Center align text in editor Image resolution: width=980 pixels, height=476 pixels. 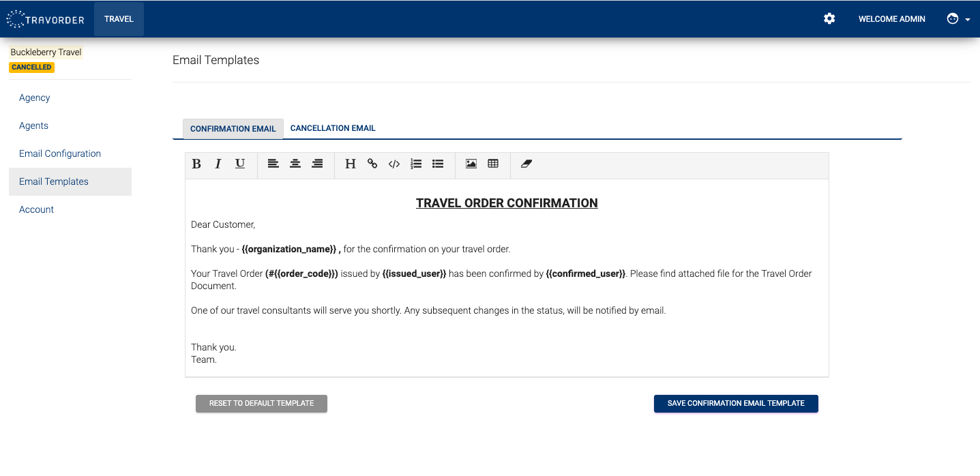click(x=295, y=164)
